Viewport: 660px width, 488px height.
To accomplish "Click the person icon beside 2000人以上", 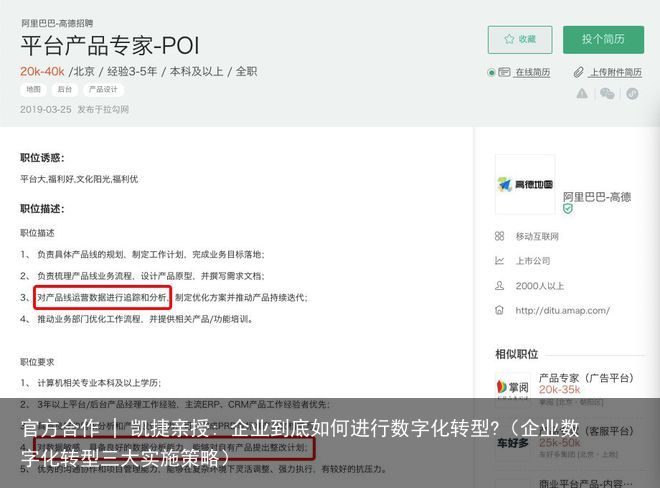I will [499, 286].
